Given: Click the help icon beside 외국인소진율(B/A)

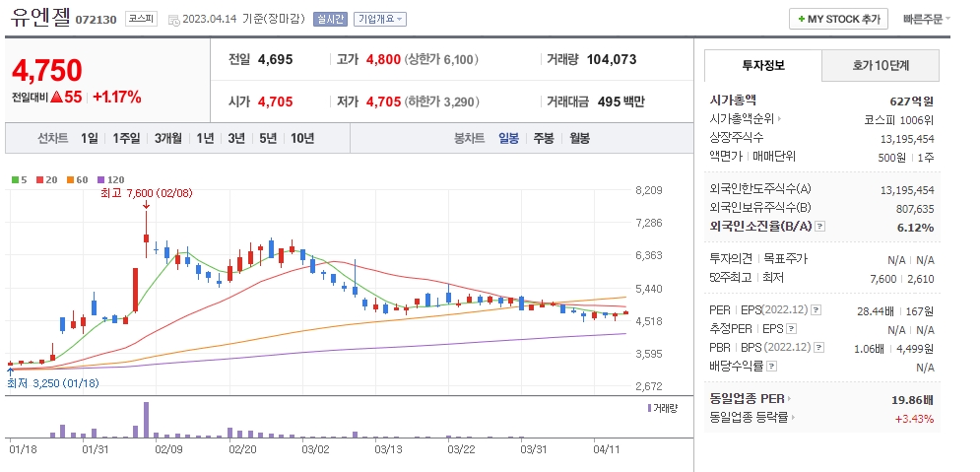Looking at the screenshot, I should tap(820, 227).
